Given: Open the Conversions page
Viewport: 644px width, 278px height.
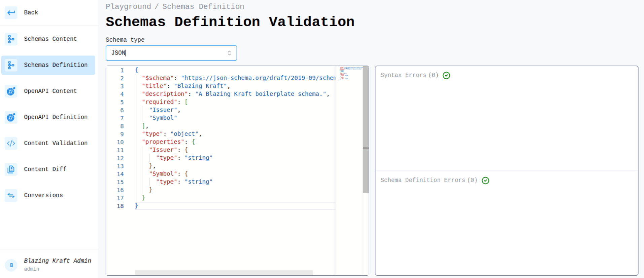Looking at the screenshot, I should (48, 195).
